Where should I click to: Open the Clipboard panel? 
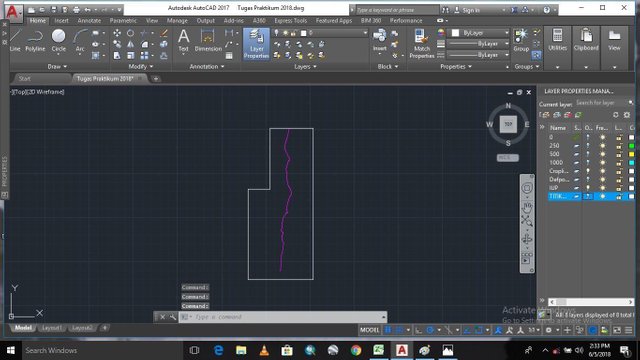586,41
